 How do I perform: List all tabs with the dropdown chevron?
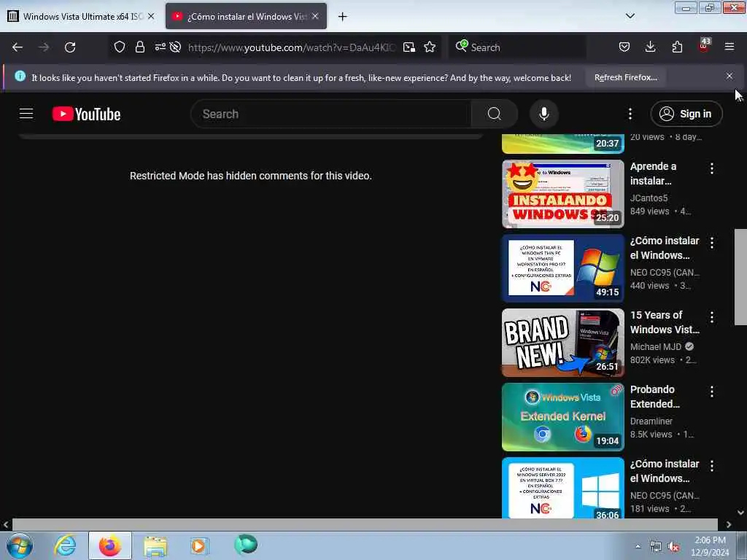pyautogui.click(x=630, y=16)
